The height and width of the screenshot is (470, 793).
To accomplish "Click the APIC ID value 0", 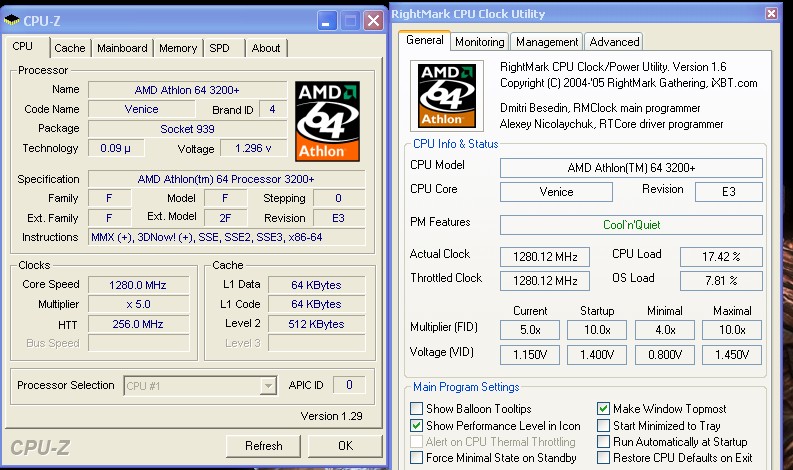I will tap(349, 385).
